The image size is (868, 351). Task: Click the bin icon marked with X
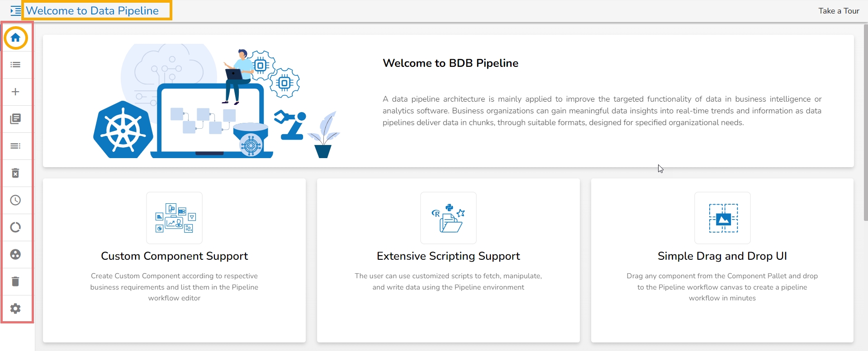(x=15, y=173)
